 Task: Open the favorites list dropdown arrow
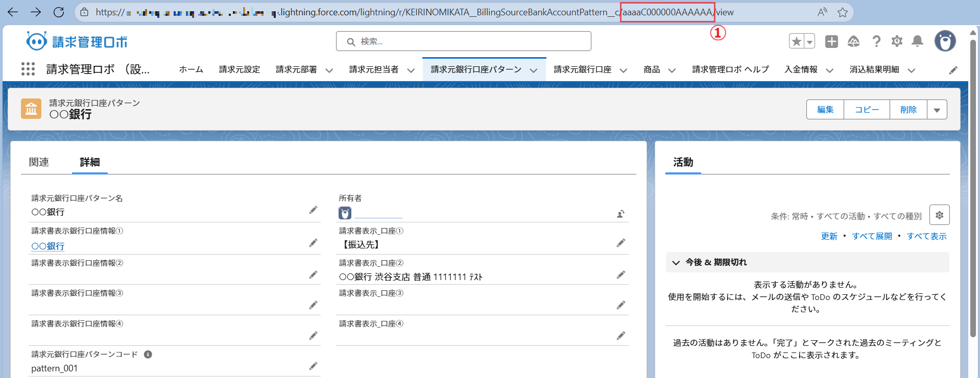(x=809, y=41)
